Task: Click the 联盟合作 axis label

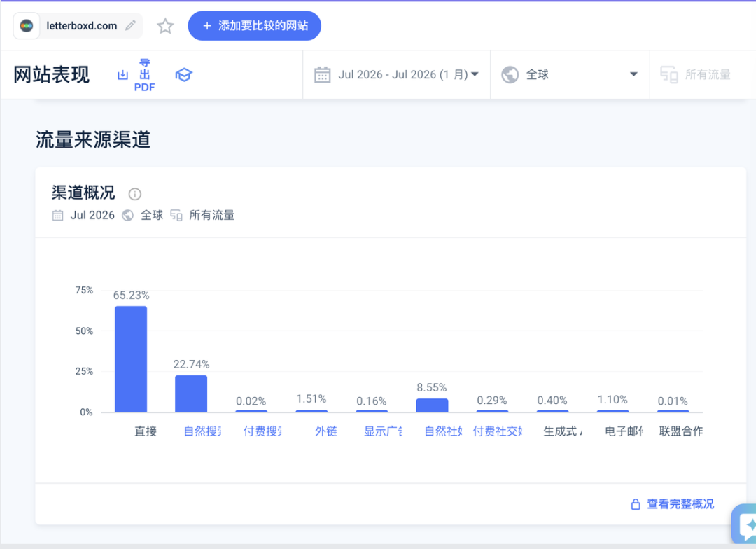Action: pyautogui.click(x=681, y=431)
